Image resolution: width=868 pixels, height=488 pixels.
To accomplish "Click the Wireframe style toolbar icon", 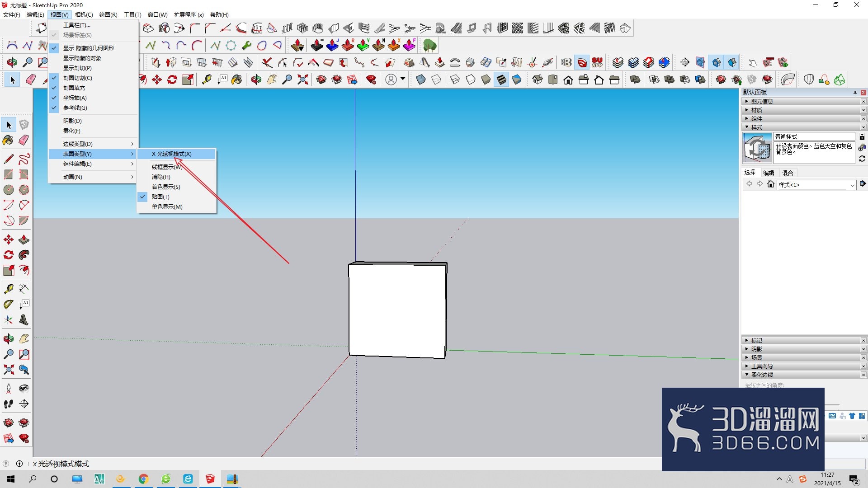I will (x=455, y=80).
